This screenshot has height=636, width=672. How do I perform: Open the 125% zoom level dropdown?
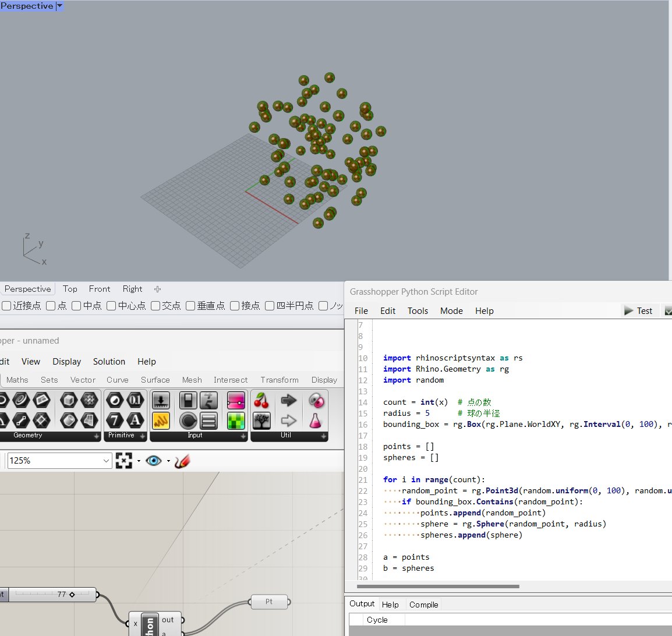pos(59,461)
